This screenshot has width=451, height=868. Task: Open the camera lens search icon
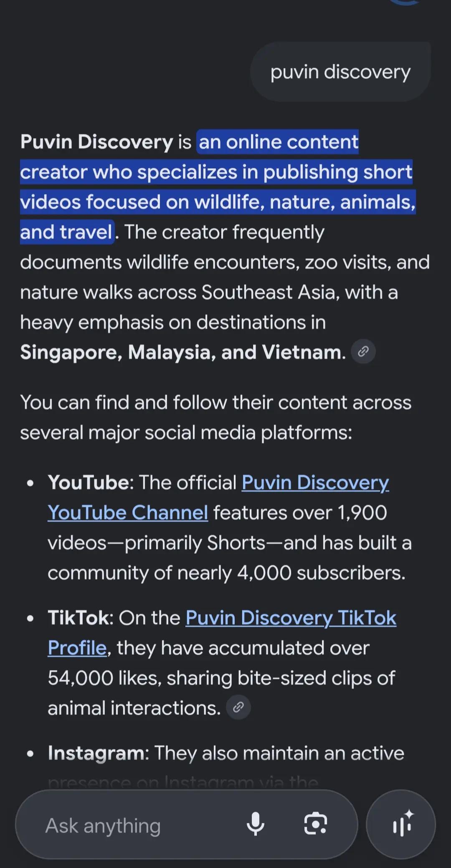tap(316, 824)
